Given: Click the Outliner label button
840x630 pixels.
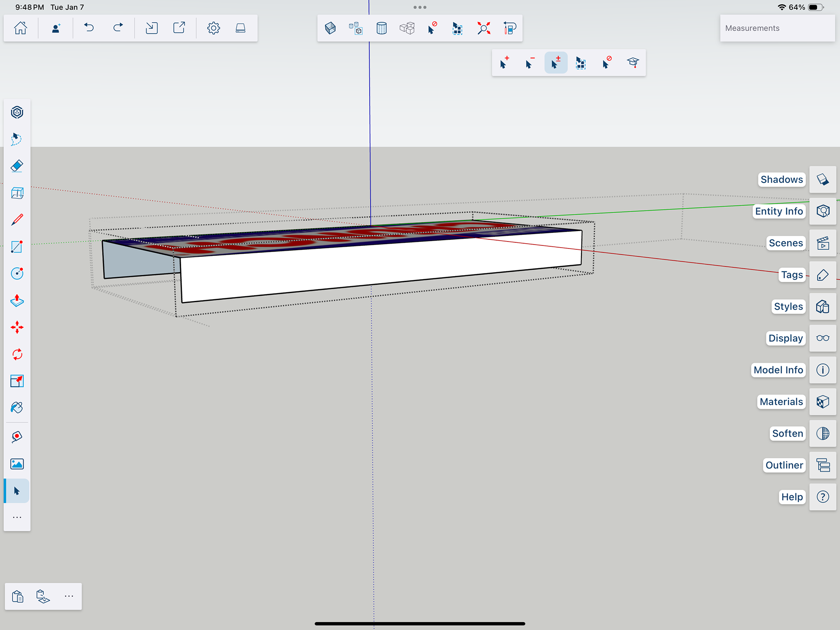Looking at the screenshot, I should [x=784, y=465].
